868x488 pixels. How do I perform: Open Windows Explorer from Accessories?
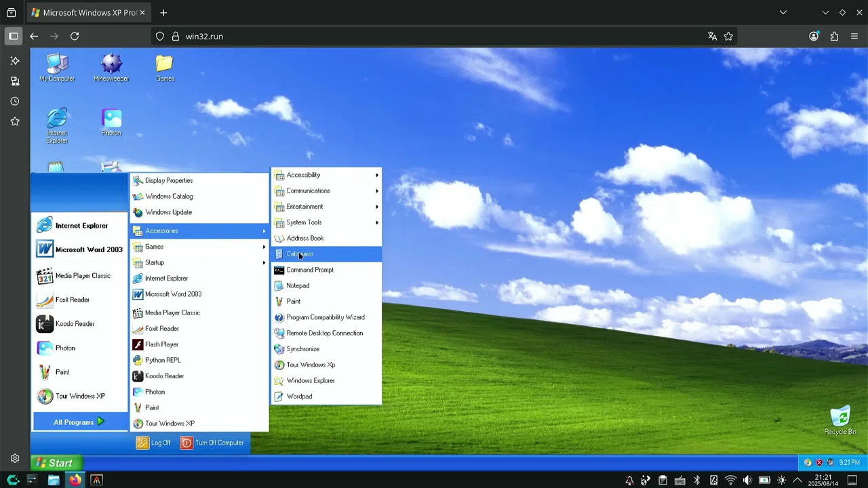pyautogui.click(x=326, y=380)
